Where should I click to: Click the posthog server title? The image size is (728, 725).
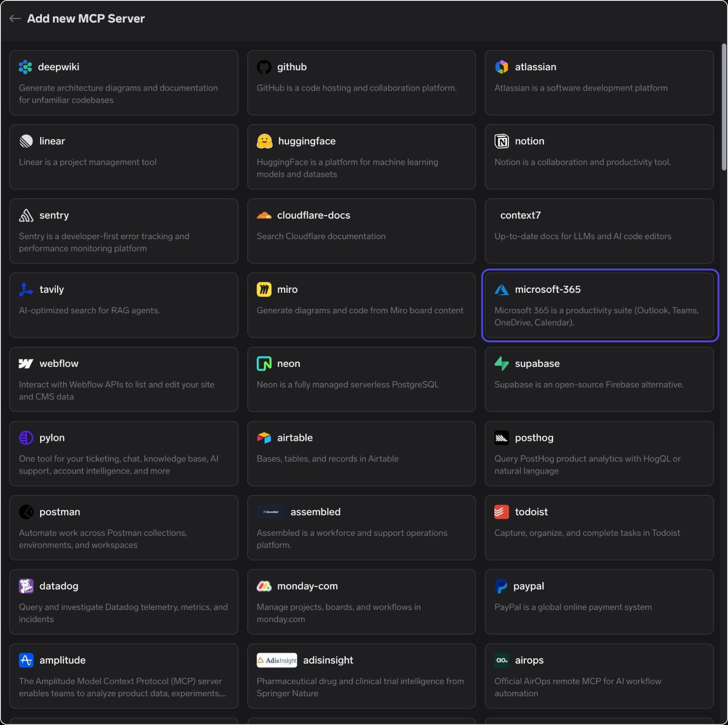pos(534,437)
